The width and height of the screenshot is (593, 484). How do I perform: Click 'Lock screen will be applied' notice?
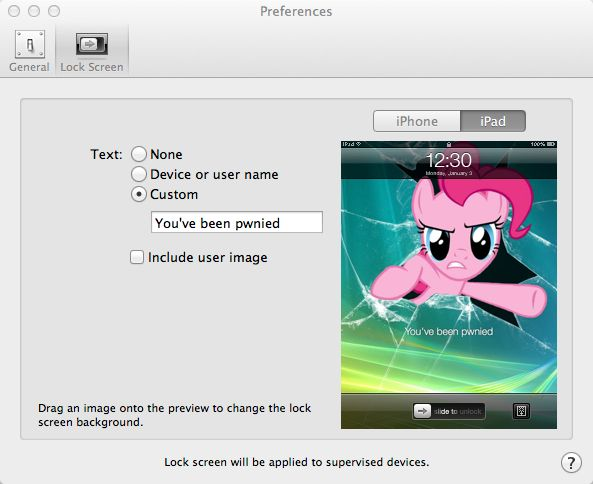pyautogui.click(x=296, y=462)
